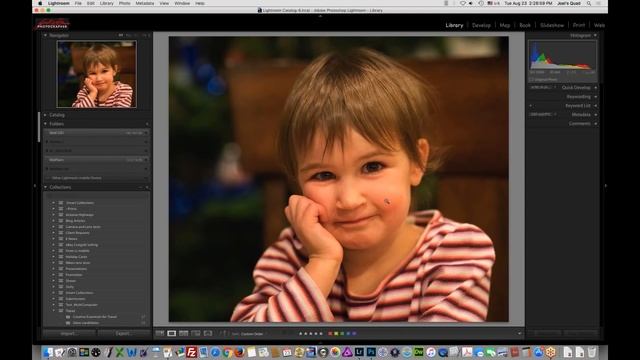Open the Book module
Image resolution: width=640 pixels, height=360 pixels.
[525, 25]
